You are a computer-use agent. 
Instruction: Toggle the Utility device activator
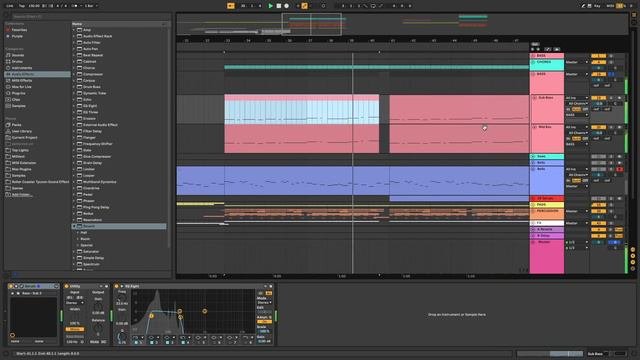point(67,286)
